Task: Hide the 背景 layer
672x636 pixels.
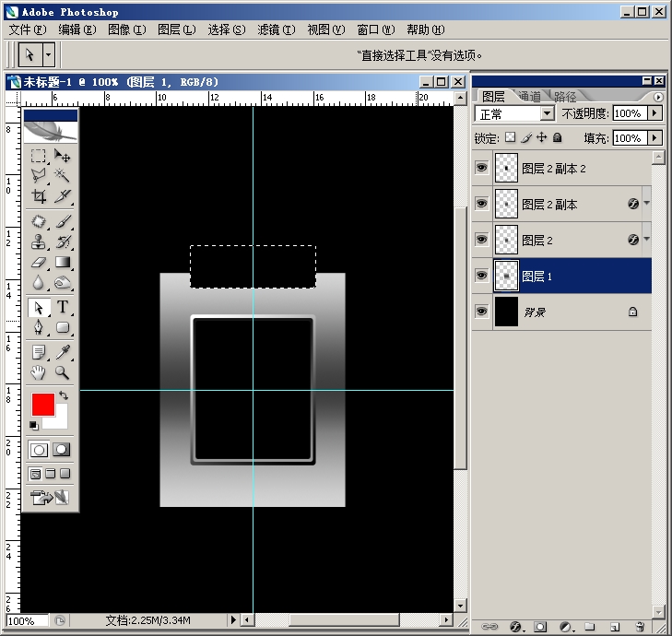Action: [482, 312]
